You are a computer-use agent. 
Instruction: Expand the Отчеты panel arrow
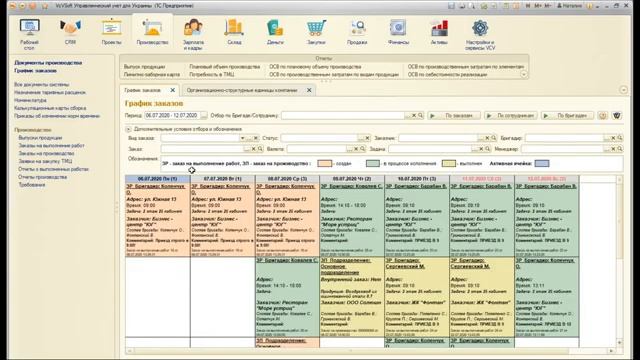(524, 75)
